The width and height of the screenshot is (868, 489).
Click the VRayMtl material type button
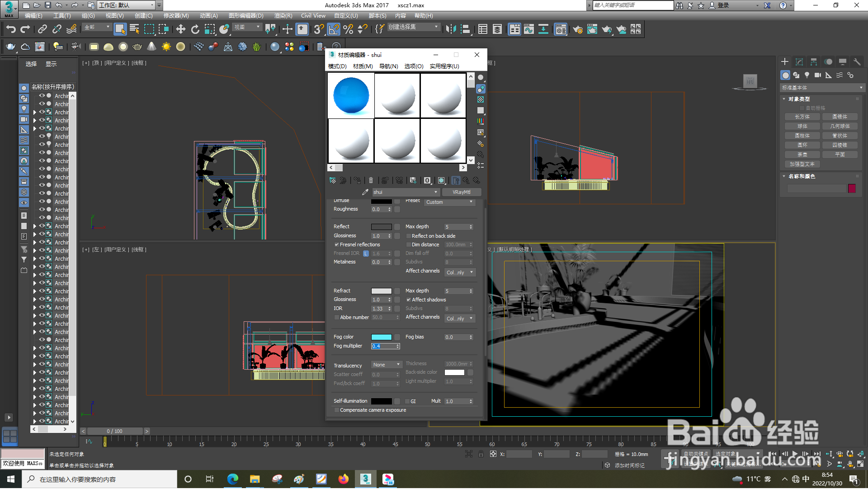point(461,192)
